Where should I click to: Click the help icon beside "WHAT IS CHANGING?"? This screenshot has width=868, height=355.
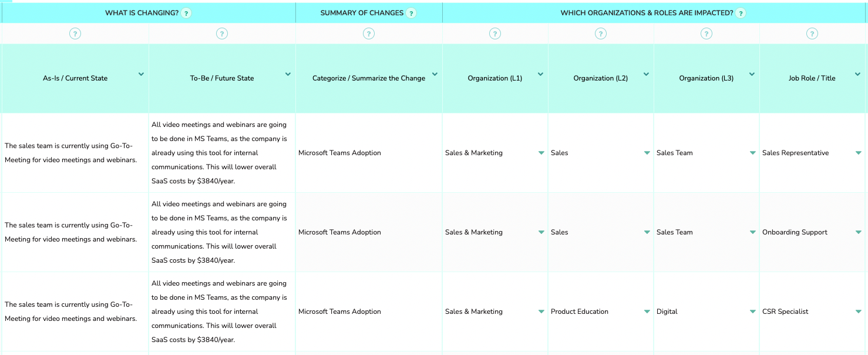(x=186, y=12)
